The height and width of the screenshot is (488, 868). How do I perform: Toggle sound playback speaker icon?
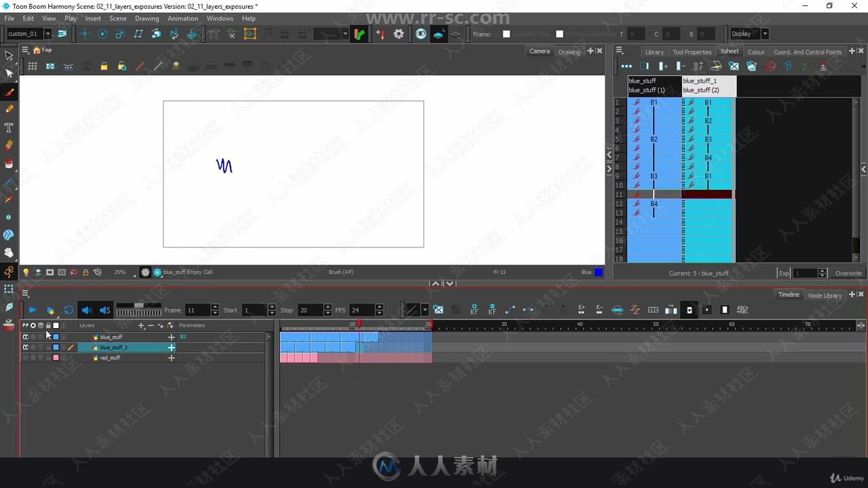[87, 310]
